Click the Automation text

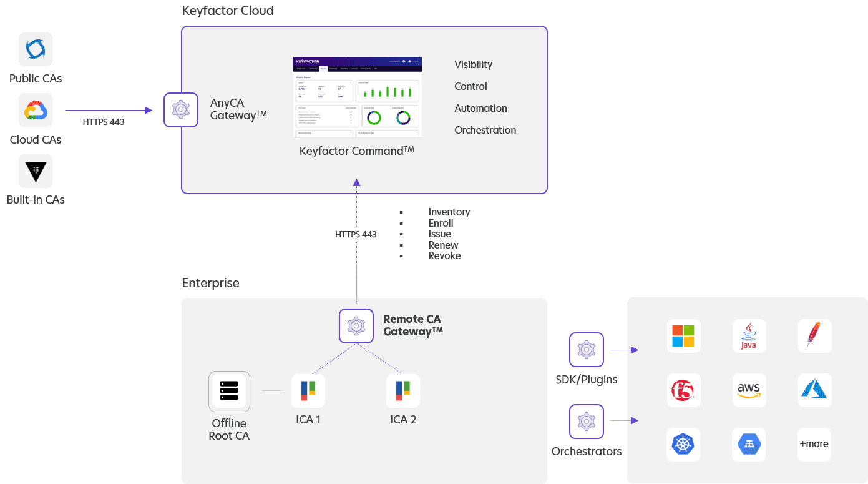click(x=480, y=109)
